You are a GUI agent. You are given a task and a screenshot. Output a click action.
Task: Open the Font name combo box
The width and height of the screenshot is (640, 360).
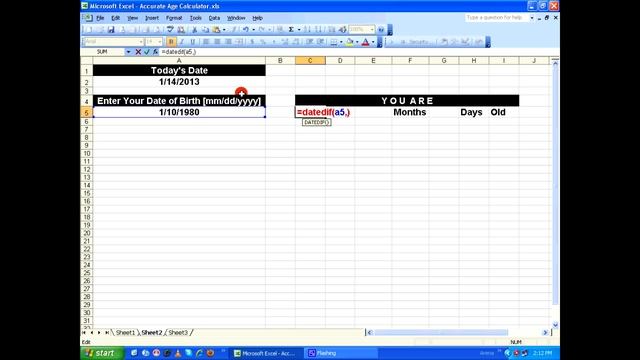coord(113,42)
